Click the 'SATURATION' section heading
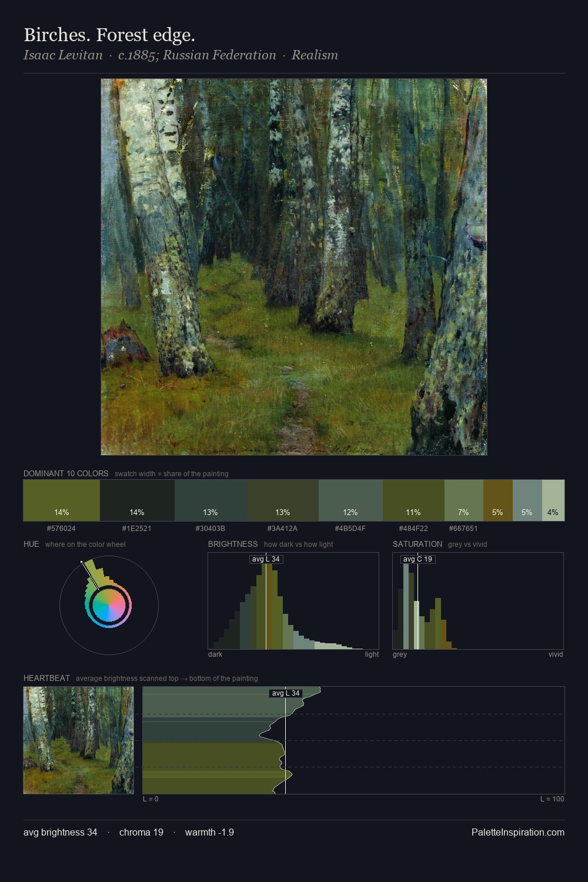The height and width of the screenshot is (882, 588). pos(417,544)
